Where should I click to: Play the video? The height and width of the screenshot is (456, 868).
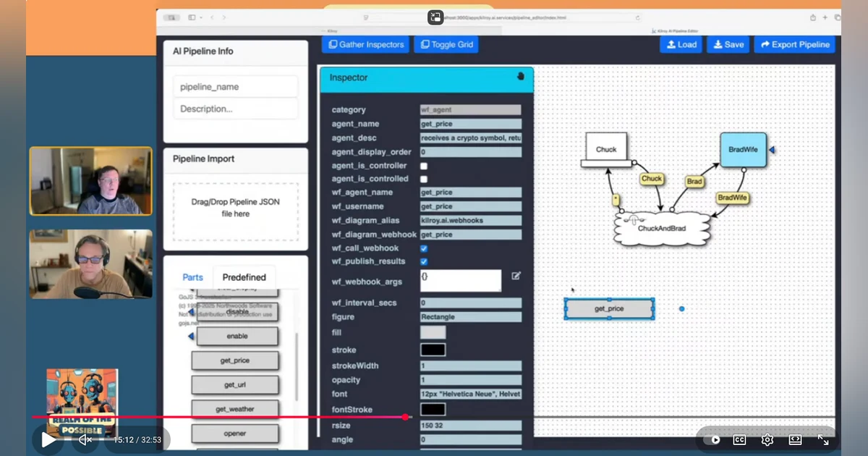[48, 439]
